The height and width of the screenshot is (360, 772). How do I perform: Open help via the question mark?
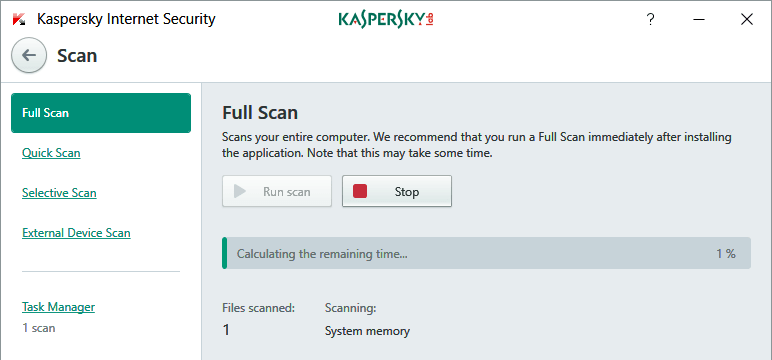pos(650,20)
